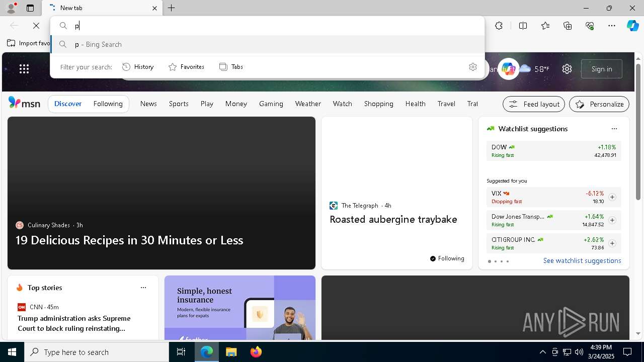Filter search by Tabs
Image resolution: width=644 pixels, height=362 pixels.
[231, 67]
